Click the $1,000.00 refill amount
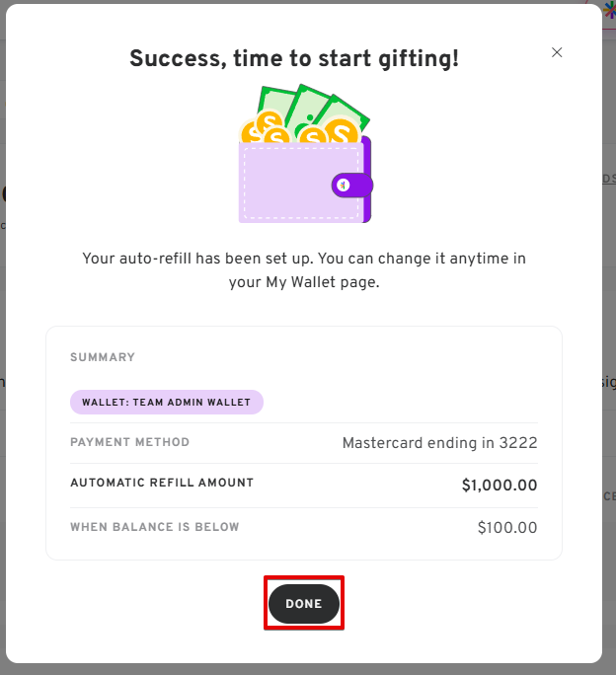The width and height of the screenshot is (616, 675). point(500,485)
